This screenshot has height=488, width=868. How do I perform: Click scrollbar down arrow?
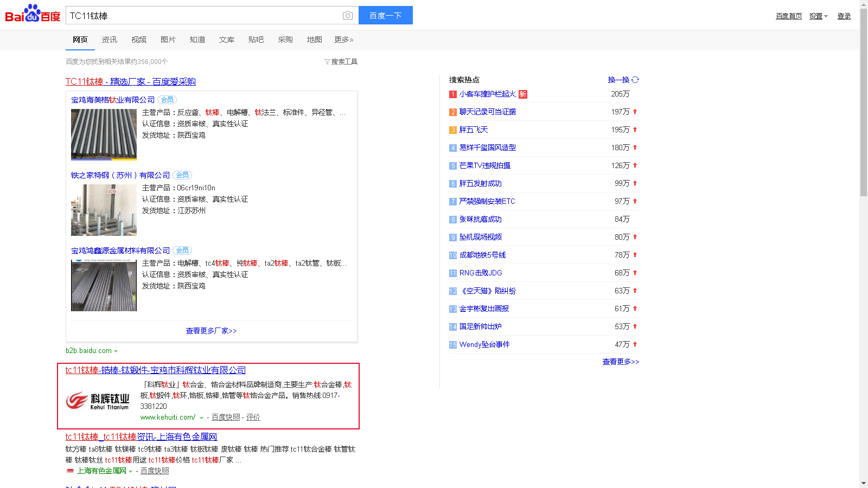(x=864, y=483)
